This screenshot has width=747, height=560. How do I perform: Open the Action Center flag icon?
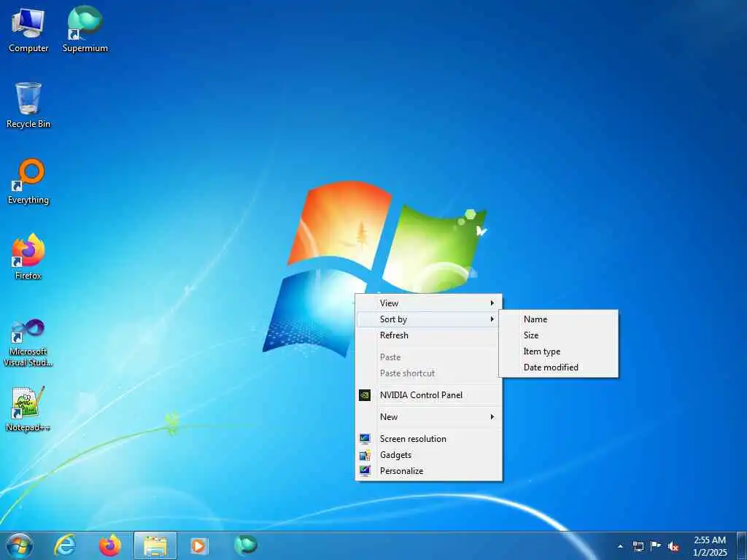[656, 546]
